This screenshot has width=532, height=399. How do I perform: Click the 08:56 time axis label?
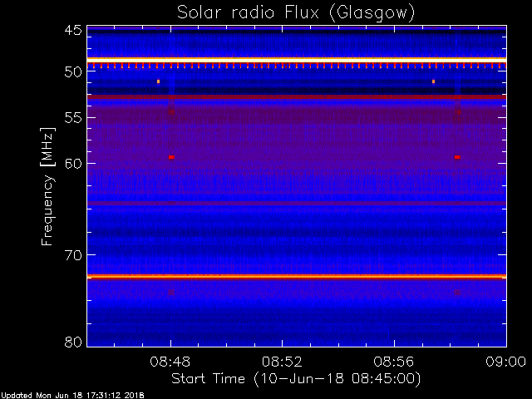(394, 362)
